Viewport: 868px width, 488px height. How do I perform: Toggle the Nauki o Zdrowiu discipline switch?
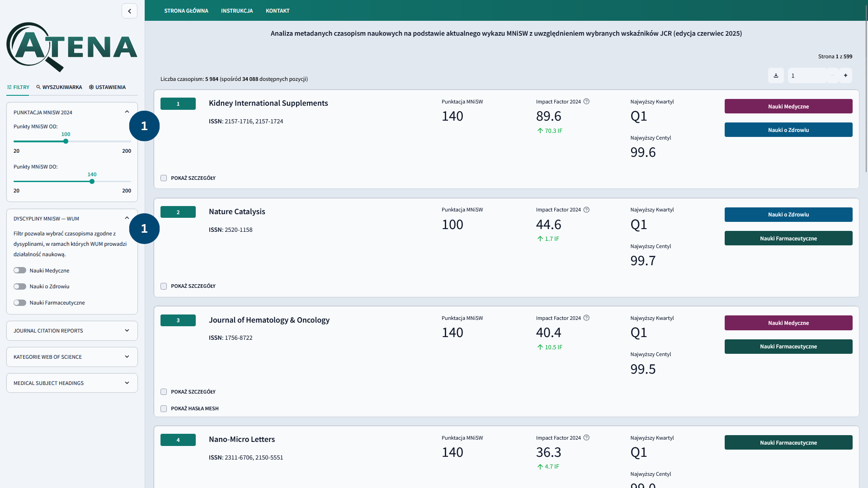point(20,286)
